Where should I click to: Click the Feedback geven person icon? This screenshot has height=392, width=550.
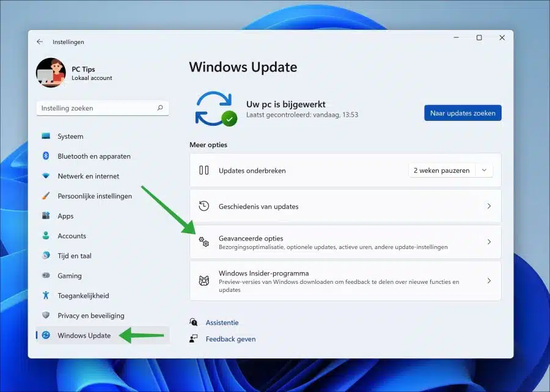point(193,338)
